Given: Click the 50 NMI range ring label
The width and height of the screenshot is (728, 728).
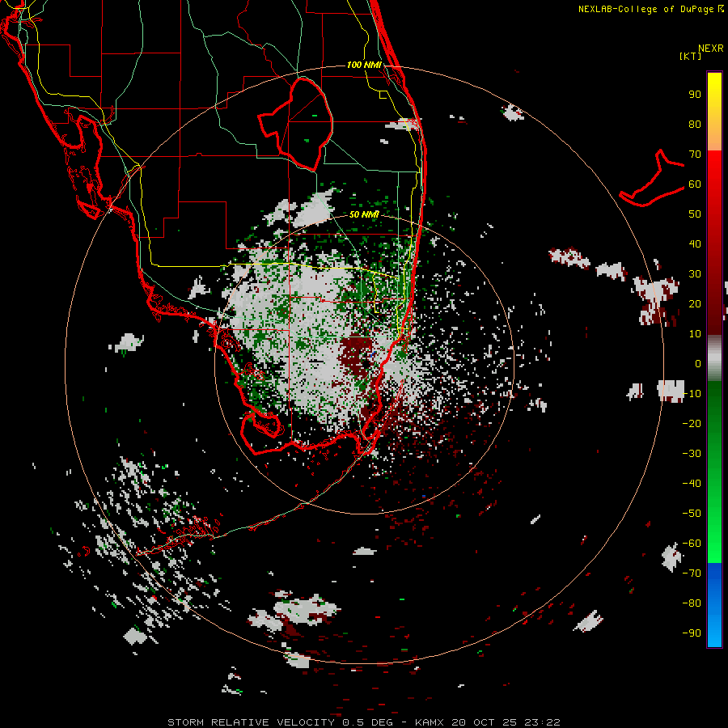Looking at the screenshot, I should point(365,214).
